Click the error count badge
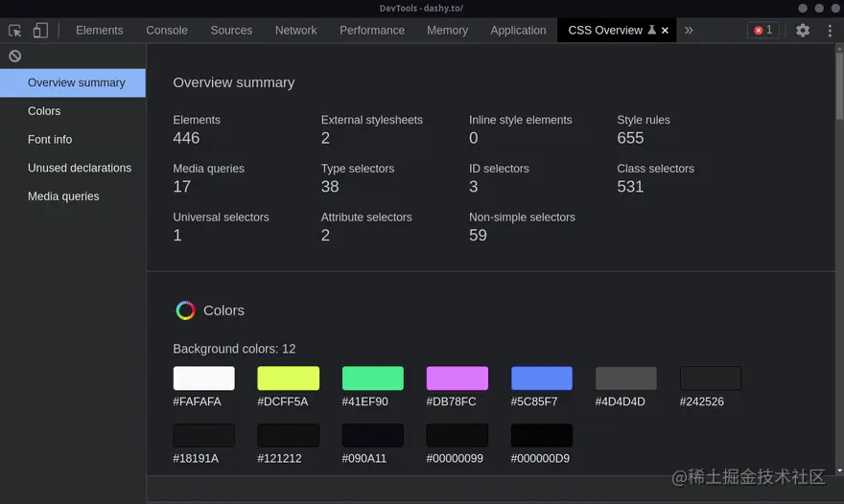844x504 pixels. (763, 30)
